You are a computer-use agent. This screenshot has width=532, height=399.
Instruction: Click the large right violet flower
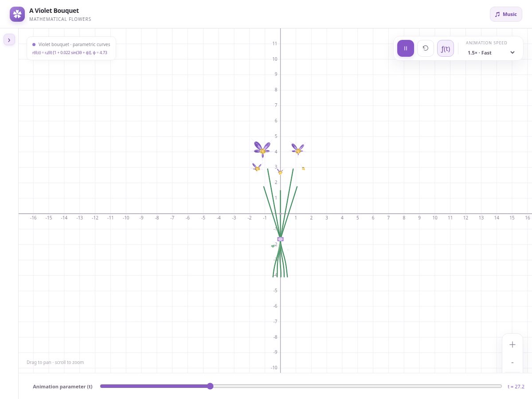pos(298,149)
